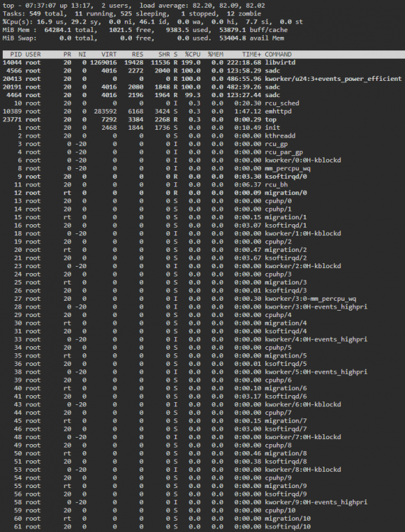Select the rcu_bh command entry
Viewport: 405px width, 532px height.
click(x=276, y=184)
